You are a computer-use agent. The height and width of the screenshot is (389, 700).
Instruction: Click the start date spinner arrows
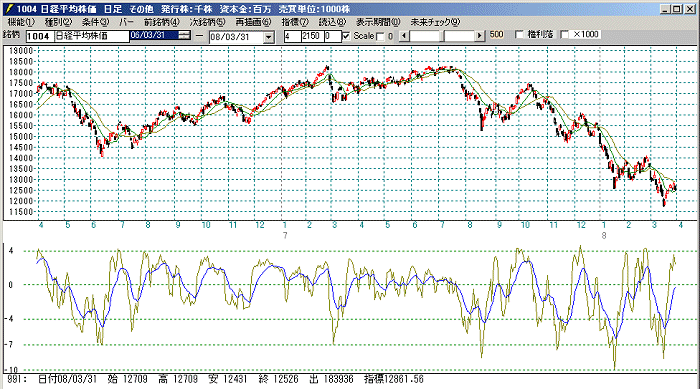[184, 35]
